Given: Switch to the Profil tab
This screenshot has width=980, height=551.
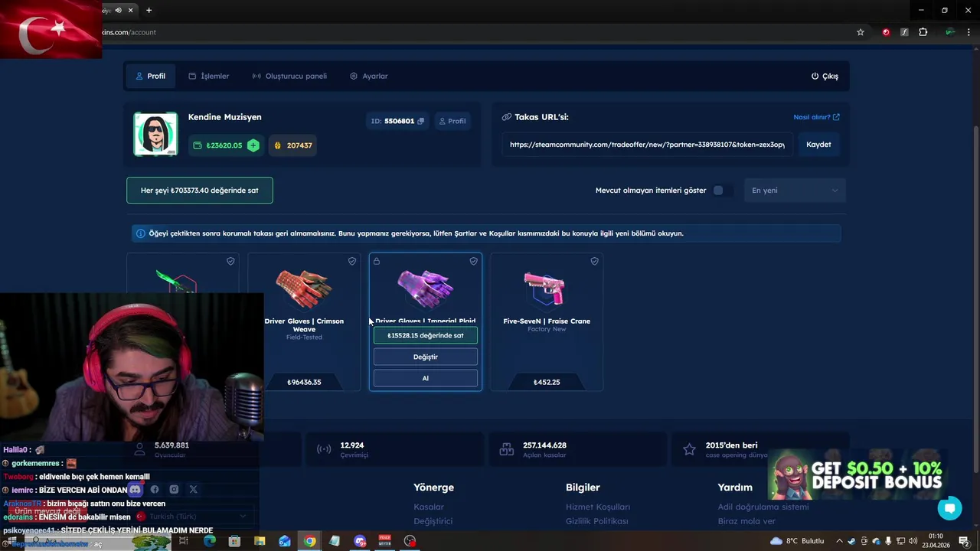Looking at the screenshot, I should point(150,76).
